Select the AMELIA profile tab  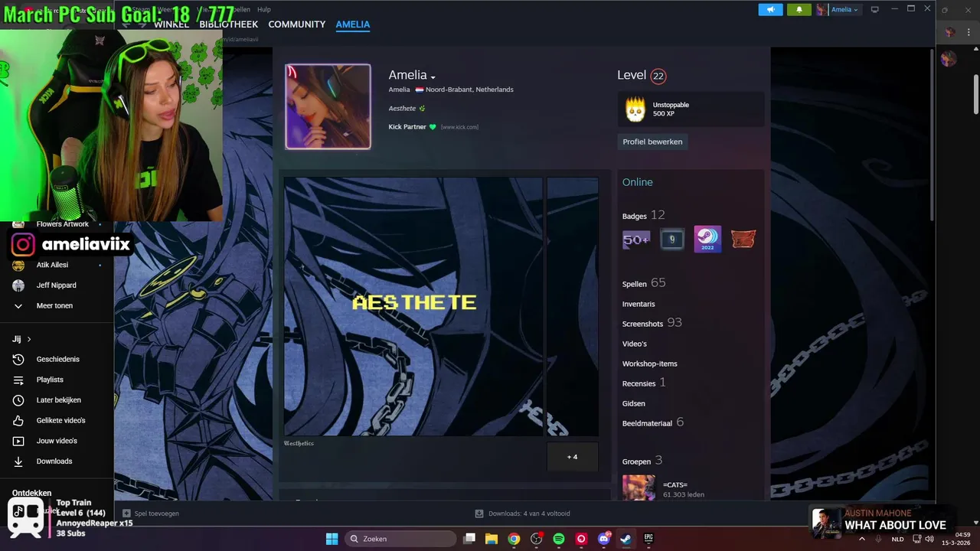click(352, 24)
